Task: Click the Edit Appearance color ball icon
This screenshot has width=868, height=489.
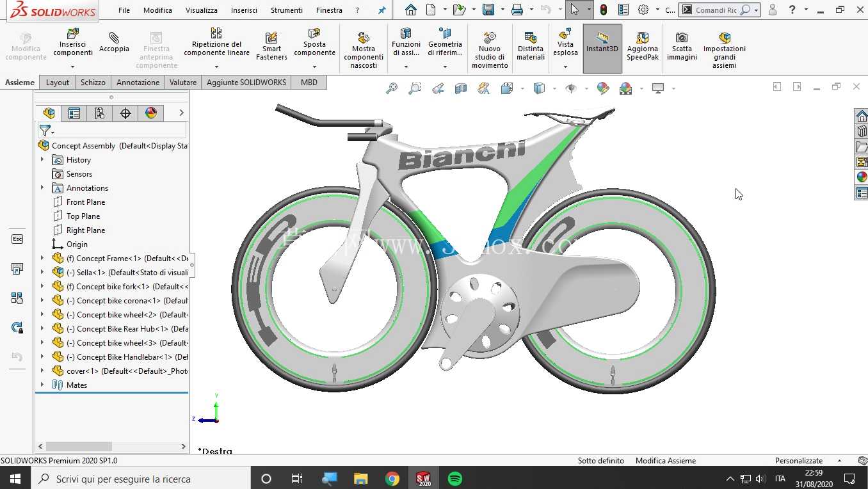Action: click(603, 88)
